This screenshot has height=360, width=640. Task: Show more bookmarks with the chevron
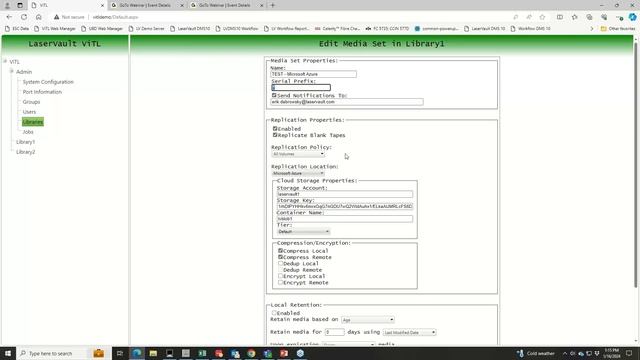click(591, 29)
